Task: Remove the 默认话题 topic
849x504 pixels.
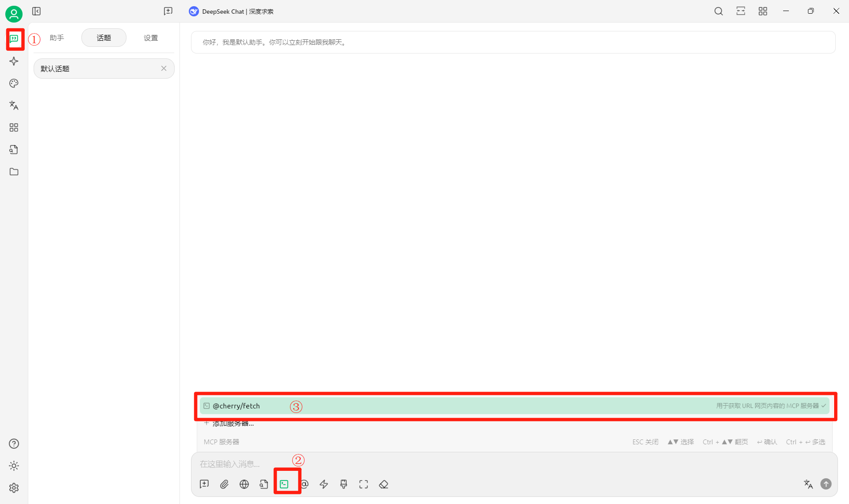Action: pyautogui.click(x=164, y=68)
